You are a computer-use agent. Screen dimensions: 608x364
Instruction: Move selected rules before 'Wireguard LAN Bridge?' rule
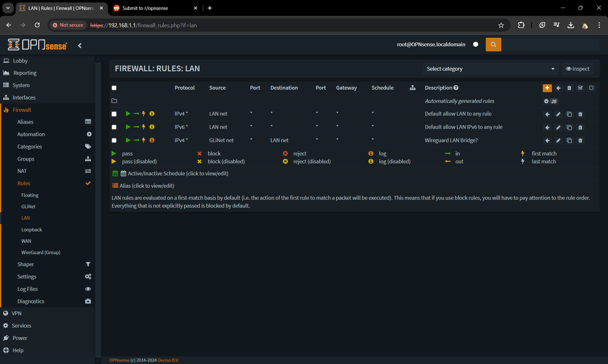[548, 140]
